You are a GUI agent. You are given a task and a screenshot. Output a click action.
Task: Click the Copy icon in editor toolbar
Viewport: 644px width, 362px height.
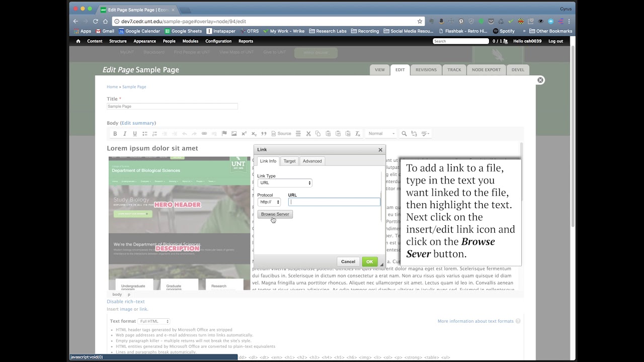coord(318,134)
